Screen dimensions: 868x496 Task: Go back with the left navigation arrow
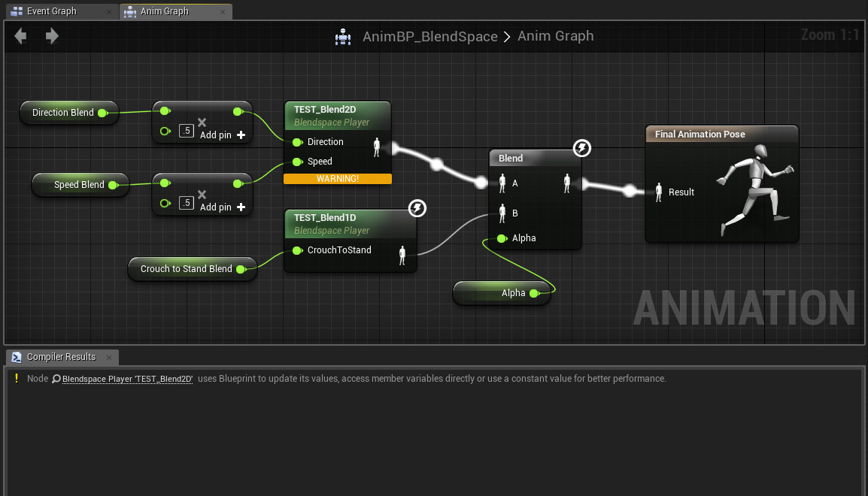click(20, 36)
